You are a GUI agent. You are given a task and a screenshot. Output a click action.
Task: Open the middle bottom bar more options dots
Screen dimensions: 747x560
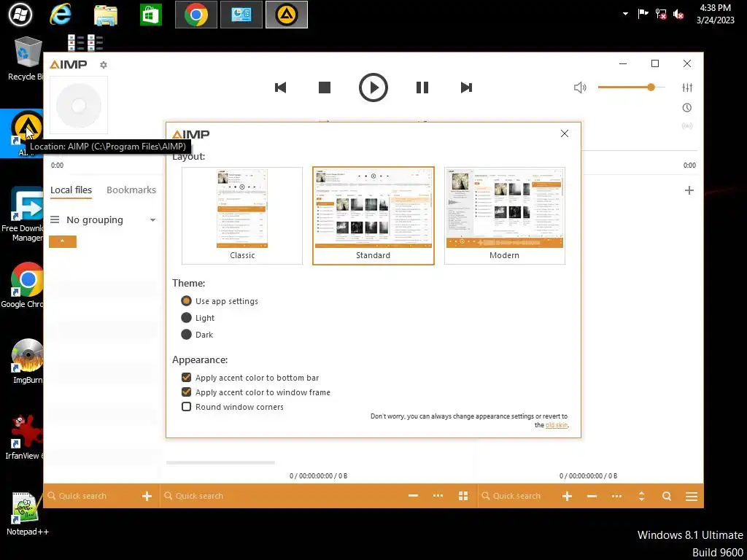[x=438, y=496]
